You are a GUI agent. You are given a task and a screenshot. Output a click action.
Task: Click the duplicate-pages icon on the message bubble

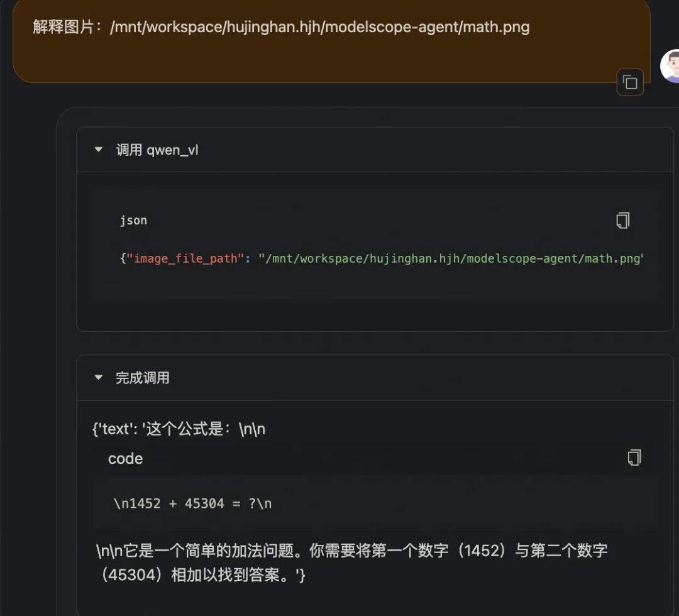[x=629, y=82]
